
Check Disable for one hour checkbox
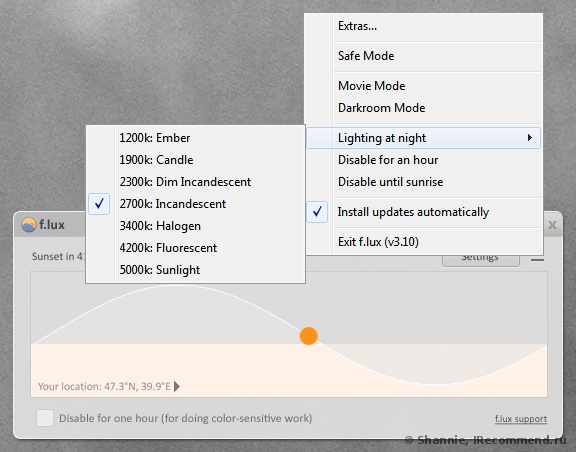(45, 418)
